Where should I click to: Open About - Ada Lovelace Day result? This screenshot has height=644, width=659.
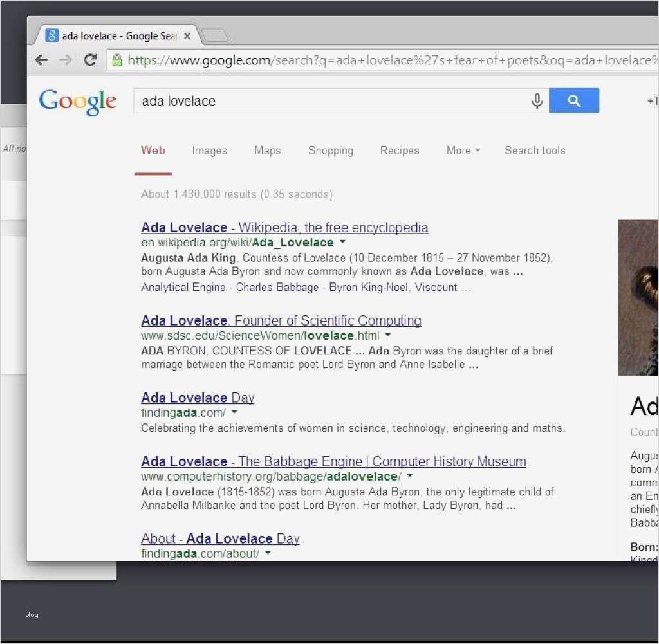tap(220, 539)
